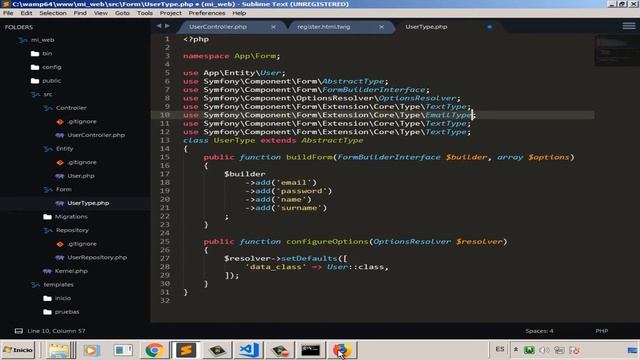Change indentation via Spaces: 4
This screenshot has width=640, height=360.
point(539,331)
